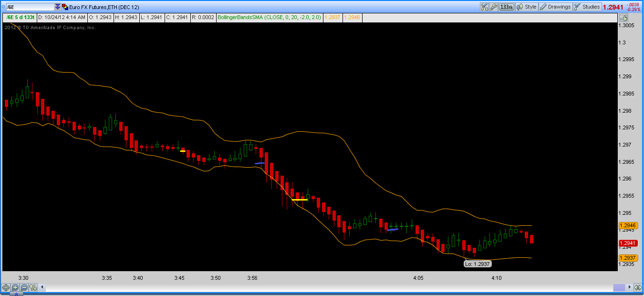Click the last price 1.2941 in the header

[613, 7]
